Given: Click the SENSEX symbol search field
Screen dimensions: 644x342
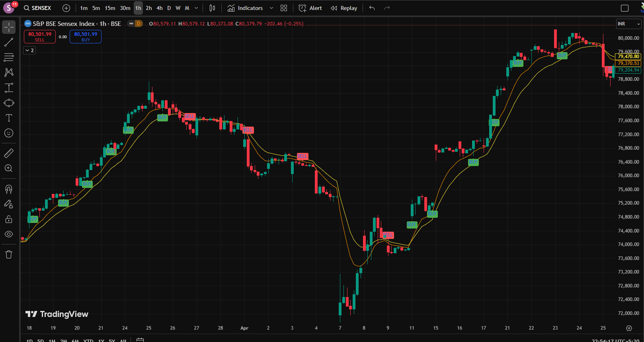Looking at the screenshot, I should [x=37, y=8].
